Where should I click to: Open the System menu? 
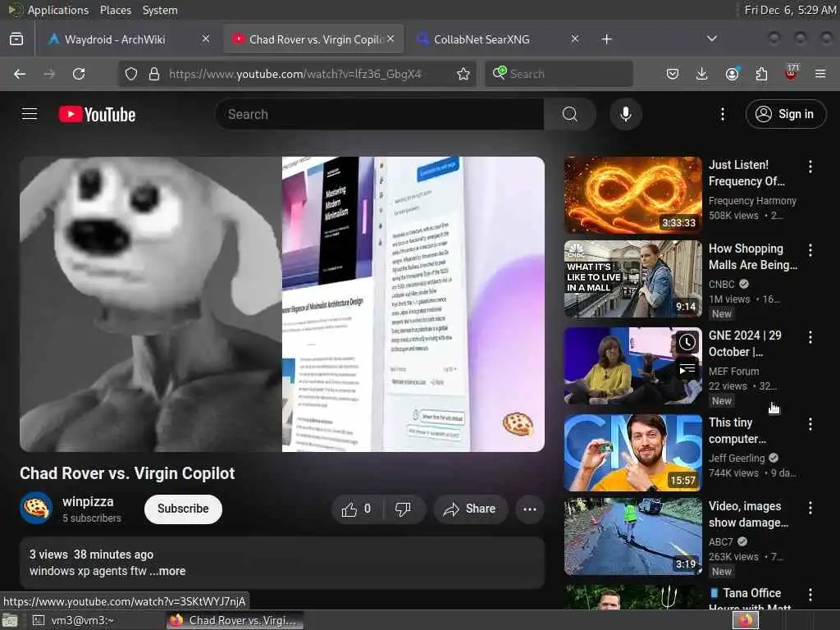point(160,10)
